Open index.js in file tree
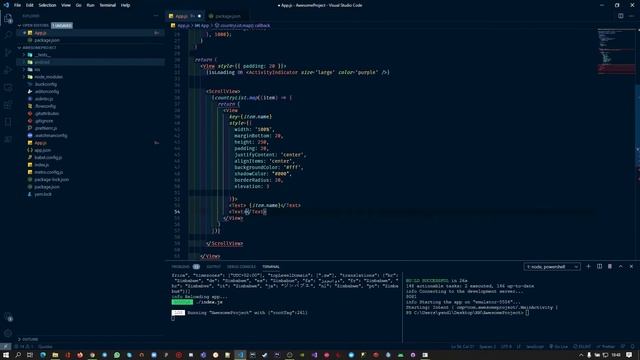The width and height of the screenshot is (640, 360). pos(42,165)
